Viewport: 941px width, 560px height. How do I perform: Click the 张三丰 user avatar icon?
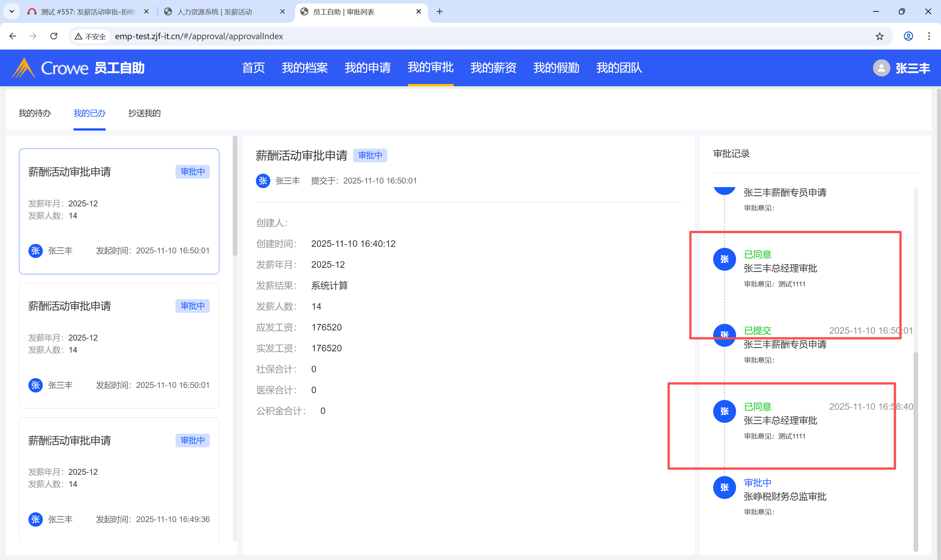(881, 68)
